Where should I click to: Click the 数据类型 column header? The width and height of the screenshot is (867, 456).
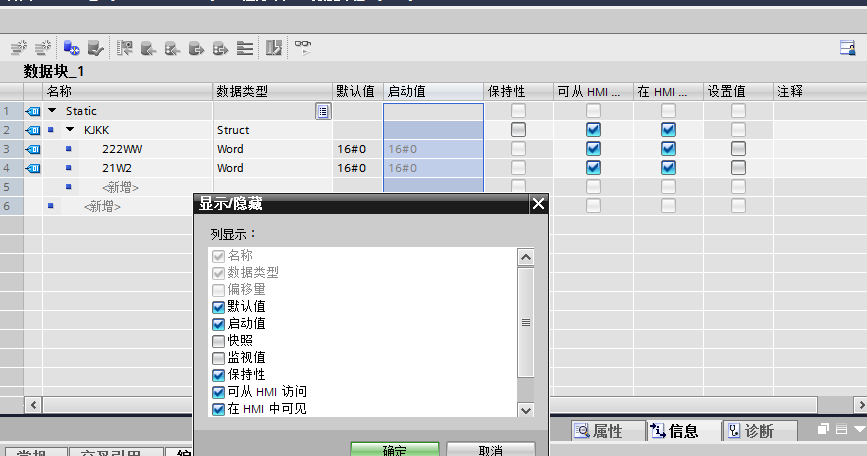[273, 92]
